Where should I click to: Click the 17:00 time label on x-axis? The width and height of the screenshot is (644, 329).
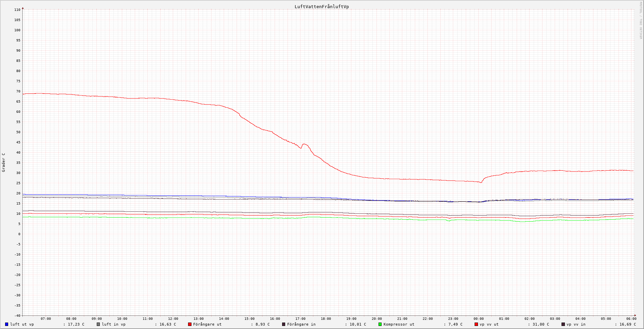(300, 319)
